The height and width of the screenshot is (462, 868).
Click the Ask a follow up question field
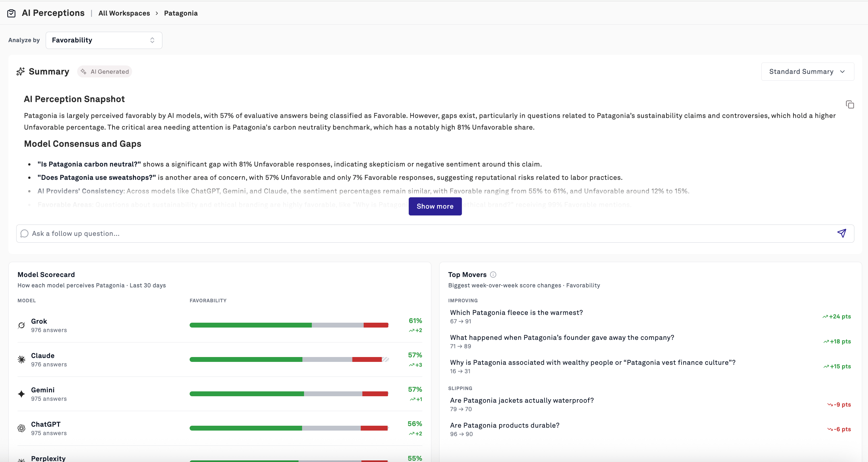[435, 233]
